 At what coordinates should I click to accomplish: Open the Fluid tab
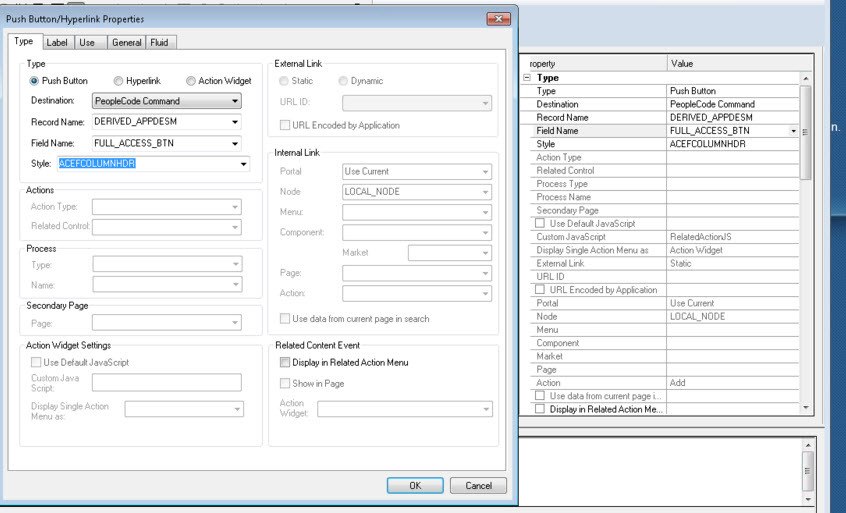160,43
